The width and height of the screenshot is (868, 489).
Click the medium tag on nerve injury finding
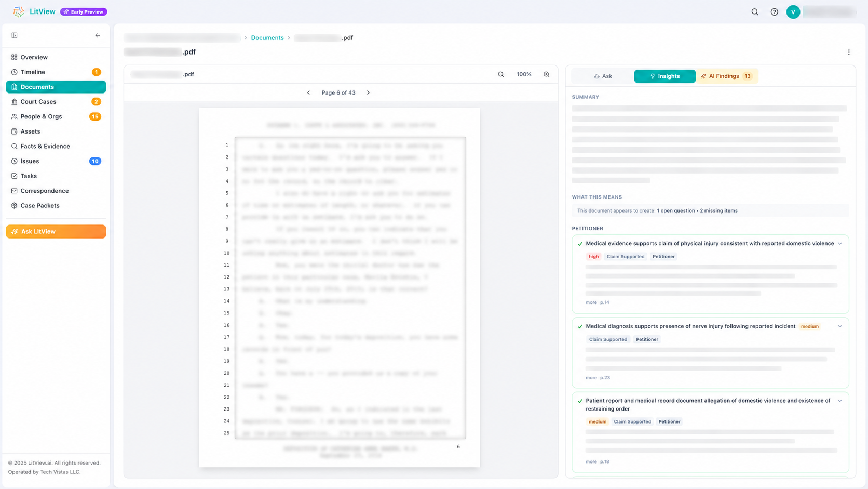coord(809,326)
